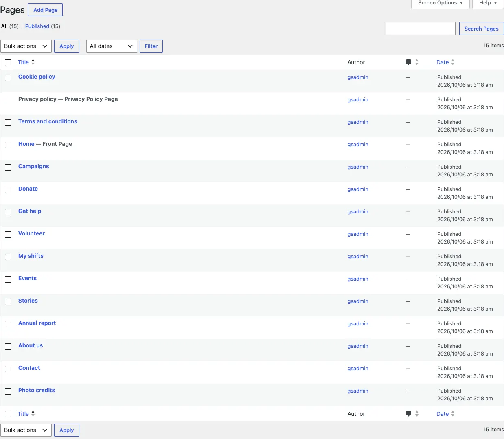Screen dimensions: 504x439
Task: Click the comments bubble icon in footer row
Action: point(408,414)
